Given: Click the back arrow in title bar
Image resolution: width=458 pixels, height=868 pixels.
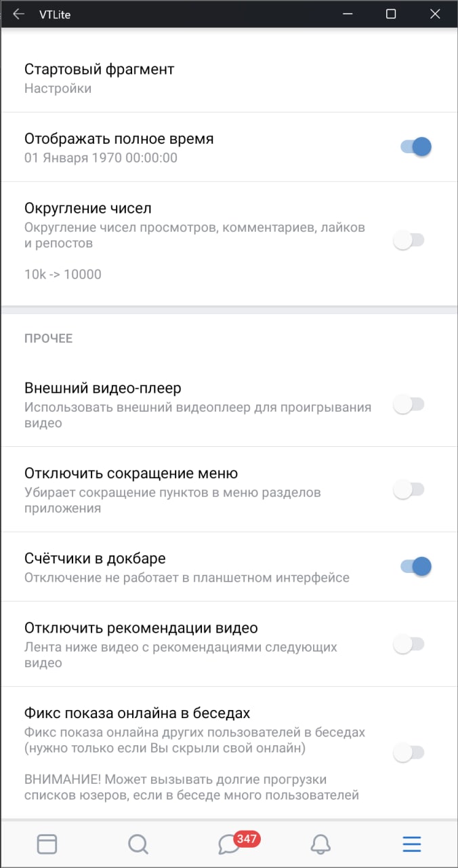Looking at the screenshot, I should 19,14.
